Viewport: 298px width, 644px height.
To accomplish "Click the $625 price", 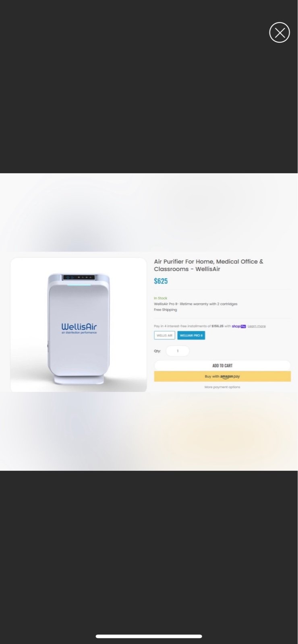I will point(161,281).
